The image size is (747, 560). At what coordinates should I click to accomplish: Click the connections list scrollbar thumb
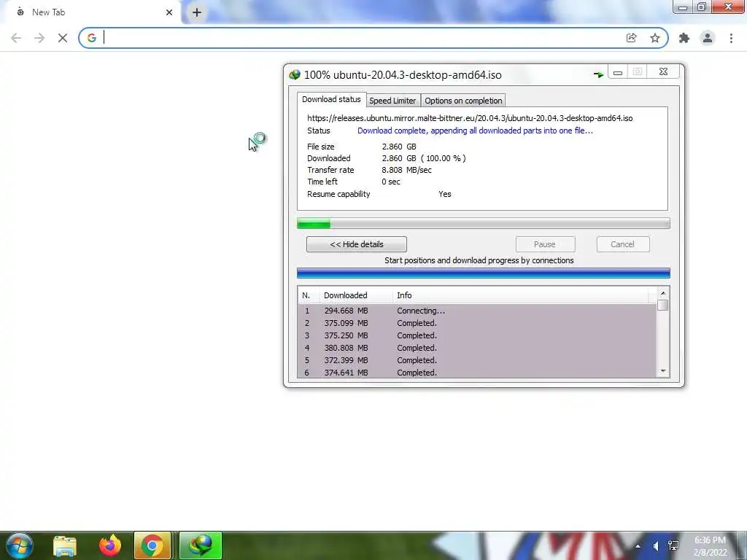[662, 305]
